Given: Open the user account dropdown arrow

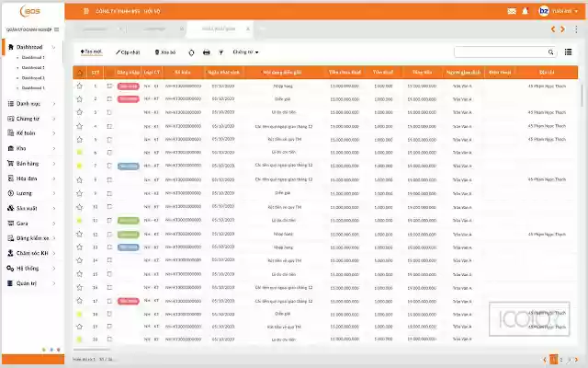Looking at the screenshot, I should (576, 11).
